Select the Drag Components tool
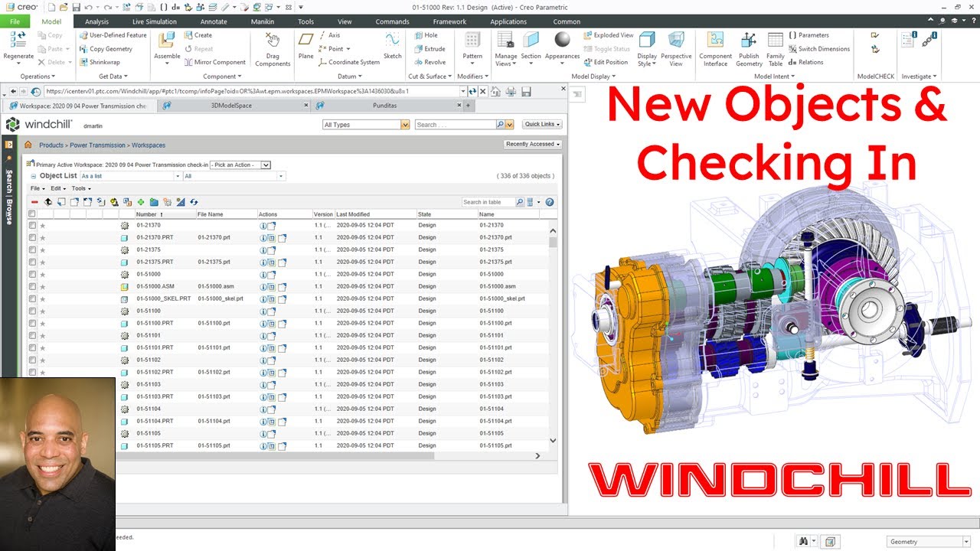Image resolution: width=980 pixels, height=551 pixels. click(273, 40)
